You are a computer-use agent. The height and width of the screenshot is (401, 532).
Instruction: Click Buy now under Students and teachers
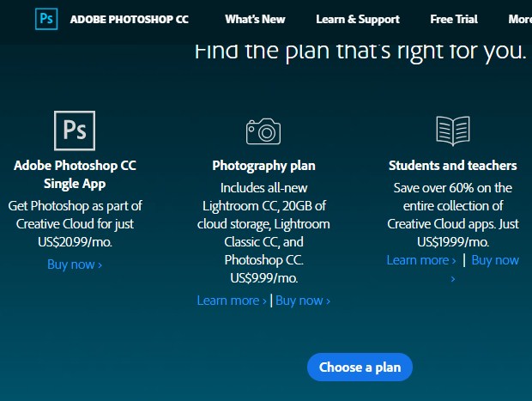click(x=495, y=260)
